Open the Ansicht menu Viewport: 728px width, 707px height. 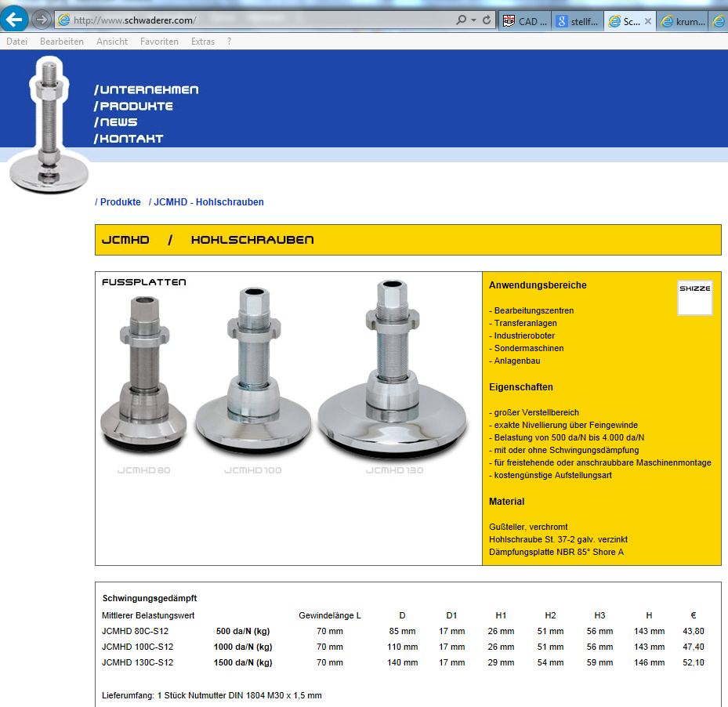point(112,42)
